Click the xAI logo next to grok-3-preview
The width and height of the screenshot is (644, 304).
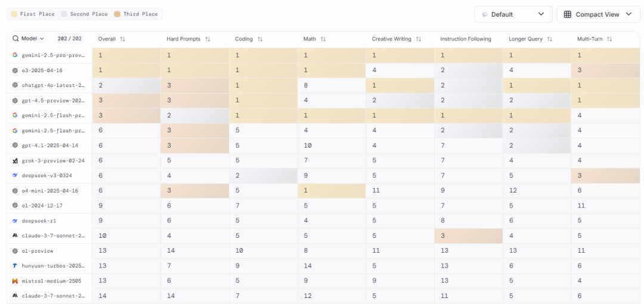15,160
